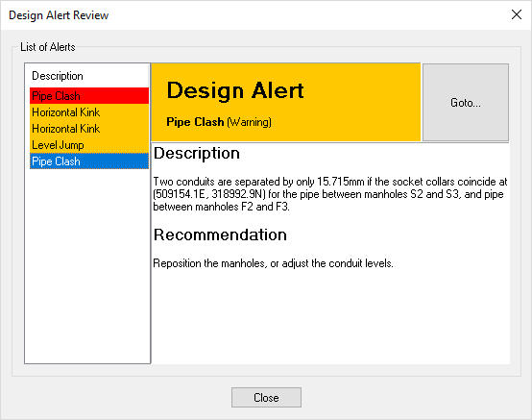Viewport: 532px width, 420px height.
Task: Select the red Pipe Clash alert
Action: pyautogui.click(x=89, y=96)
